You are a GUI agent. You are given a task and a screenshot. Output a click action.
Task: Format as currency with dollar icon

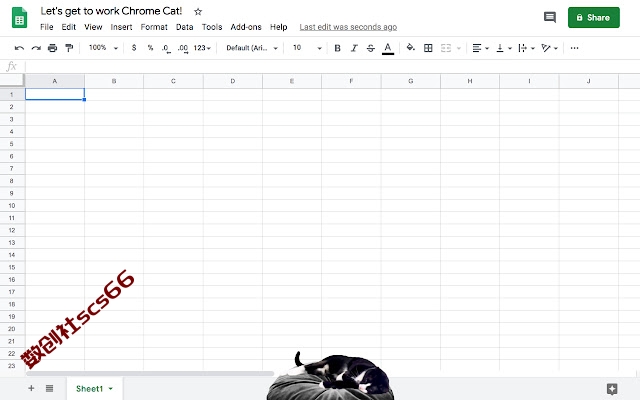click(x=134, y=48)
